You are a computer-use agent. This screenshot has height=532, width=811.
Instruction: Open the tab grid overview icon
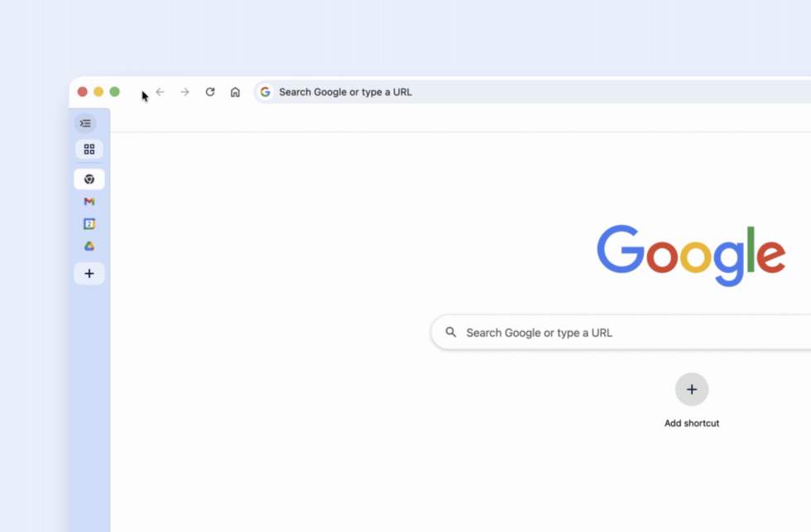[x=89, y=150]
